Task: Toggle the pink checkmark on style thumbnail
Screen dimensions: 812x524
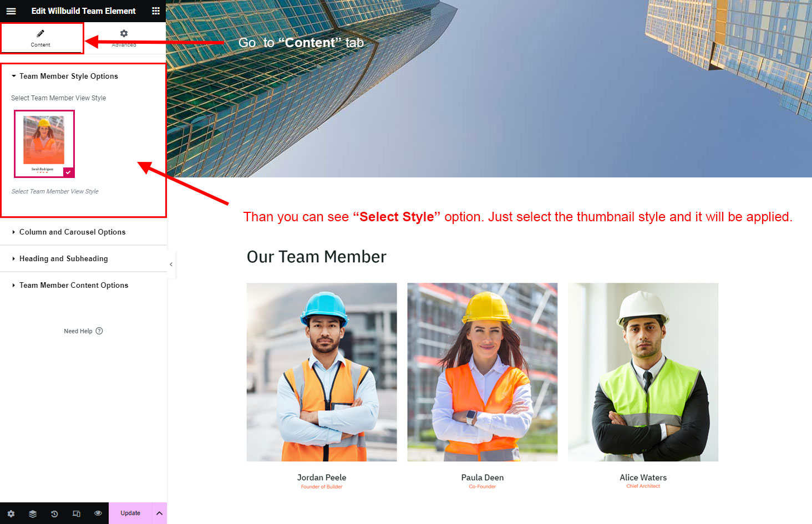Action: tap(68, 172)
